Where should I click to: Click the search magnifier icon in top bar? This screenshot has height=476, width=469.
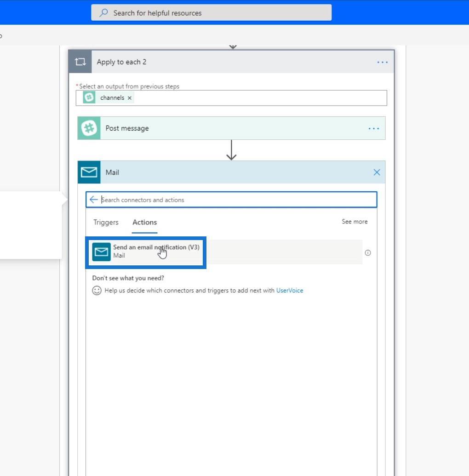click(103, 13)
